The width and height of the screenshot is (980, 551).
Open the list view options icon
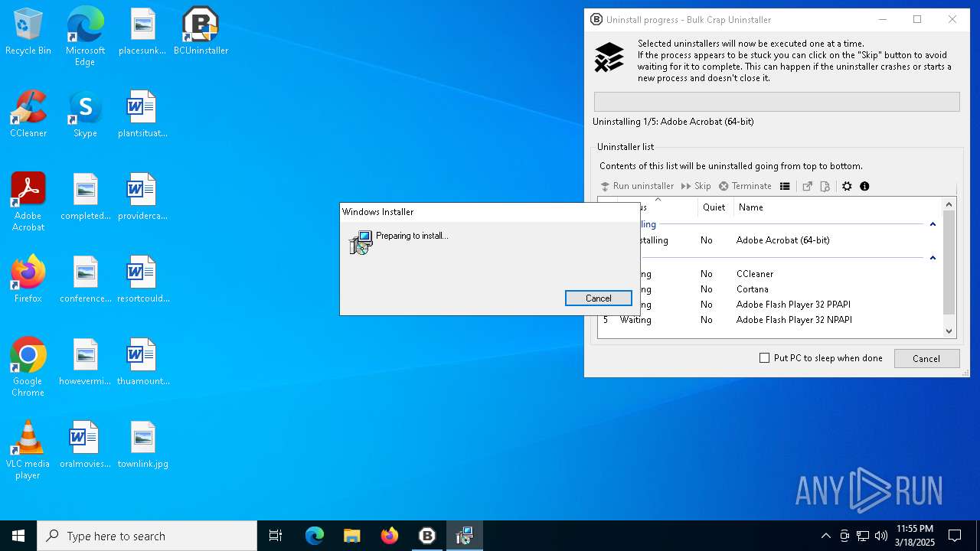785,186
